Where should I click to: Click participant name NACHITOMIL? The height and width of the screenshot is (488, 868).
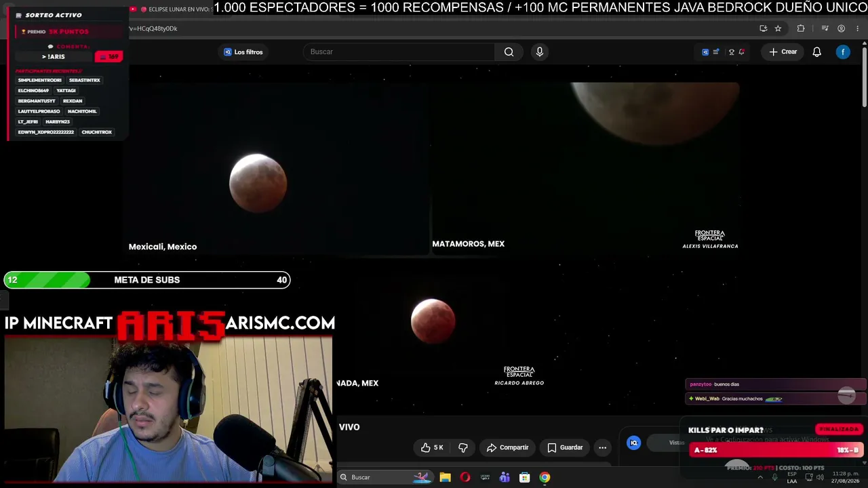tap(82, 111)
